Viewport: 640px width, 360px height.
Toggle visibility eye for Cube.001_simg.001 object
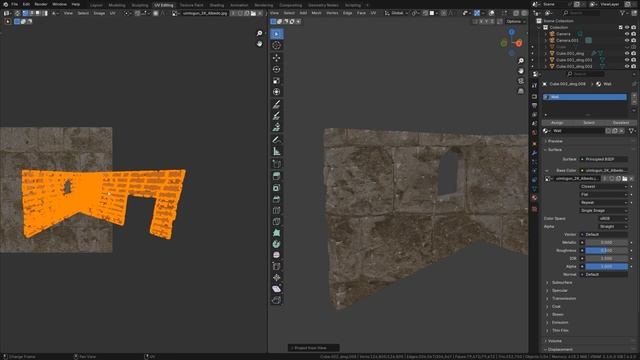[627, 60]
